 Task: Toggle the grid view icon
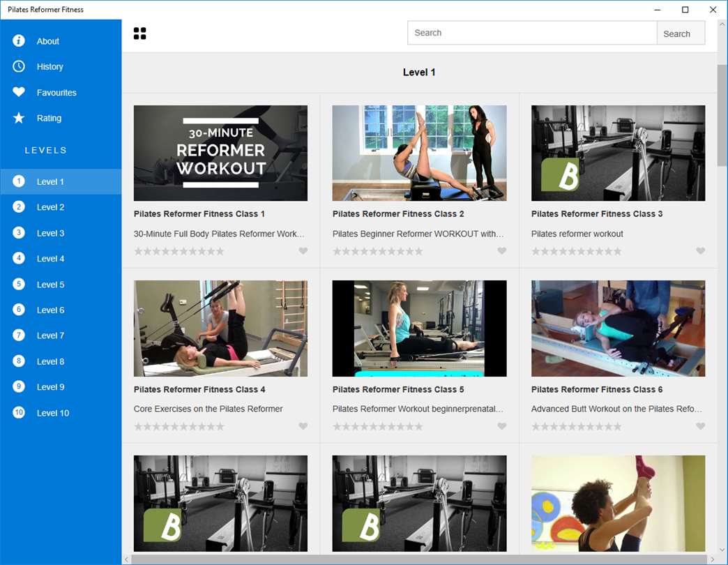tap(139, 33)
